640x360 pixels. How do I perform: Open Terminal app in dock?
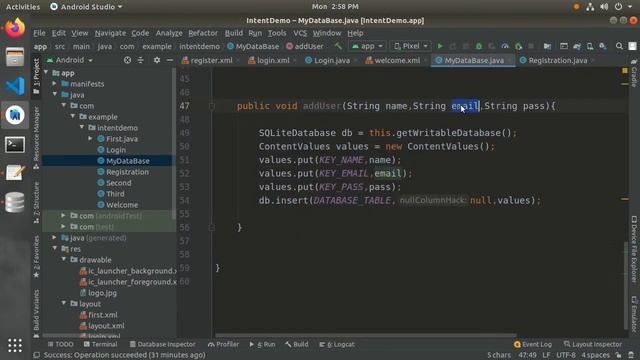15,144
